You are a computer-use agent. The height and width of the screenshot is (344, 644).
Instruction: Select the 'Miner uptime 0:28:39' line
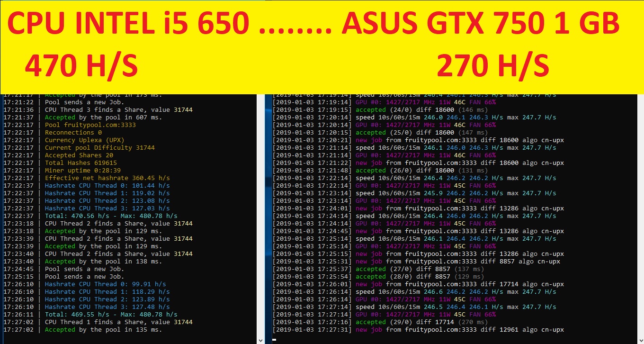(x=62, y=171)
